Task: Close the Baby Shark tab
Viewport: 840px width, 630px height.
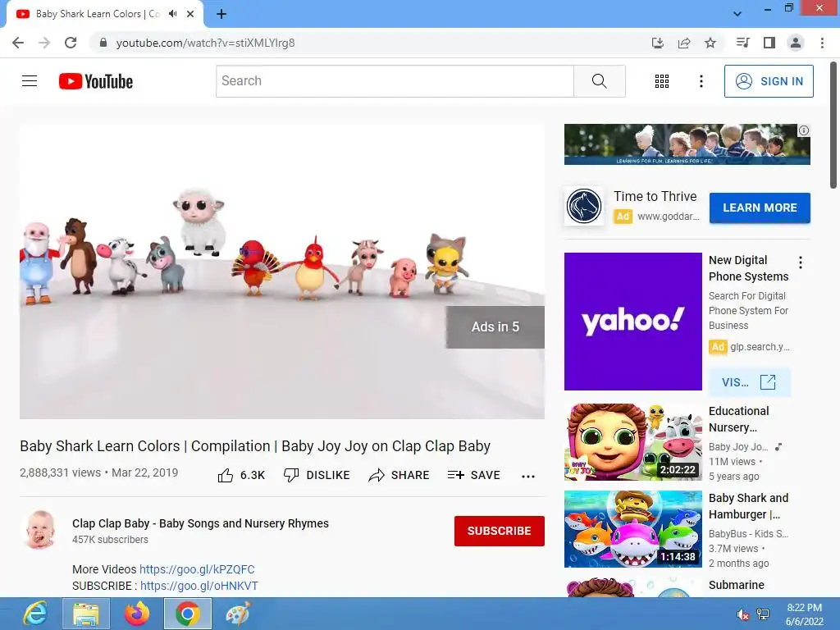Action: click(190, 14)
